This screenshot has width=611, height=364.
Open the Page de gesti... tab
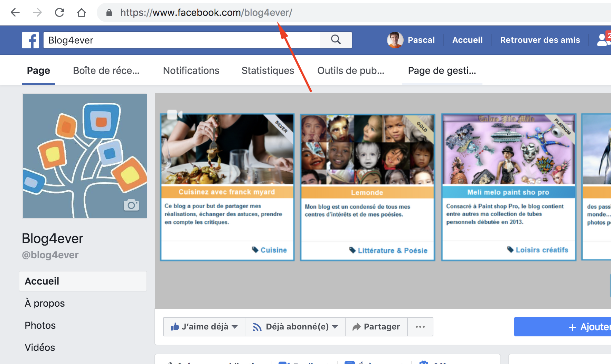(442, 70)
